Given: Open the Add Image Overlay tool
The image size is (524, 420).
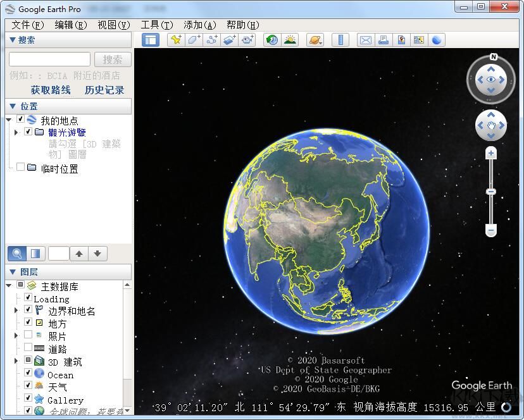Looking at the screenshot, I should pyautogui.click(x=228, y=39).
